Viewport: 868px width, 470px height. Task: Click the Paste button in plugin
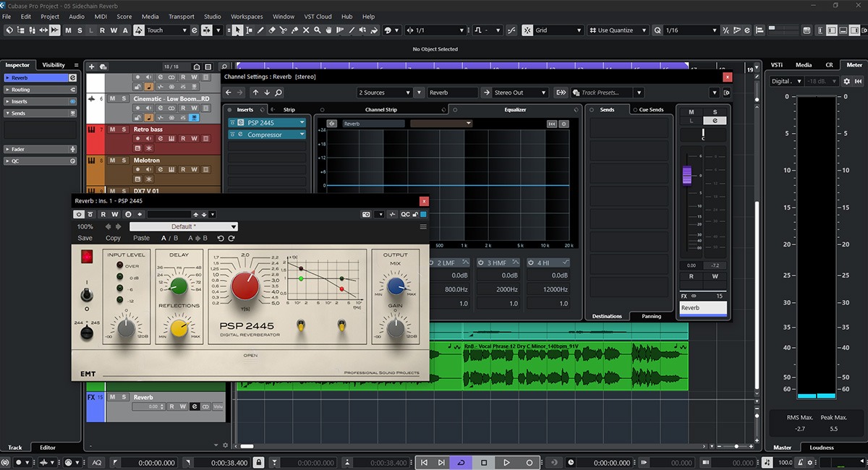pyautogui.click(x=141, y=238)
